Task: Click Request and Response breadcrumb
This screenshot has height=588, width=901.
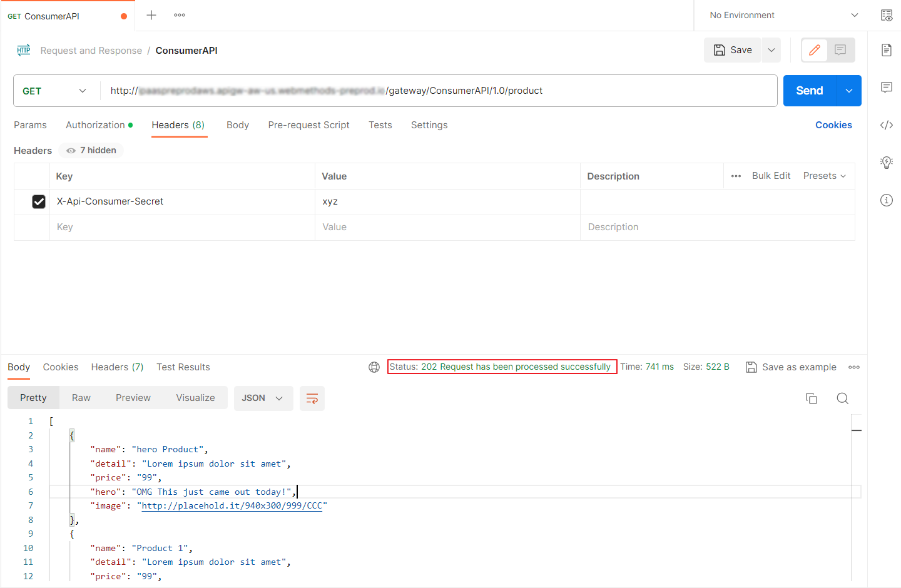Action: [91, 51]
